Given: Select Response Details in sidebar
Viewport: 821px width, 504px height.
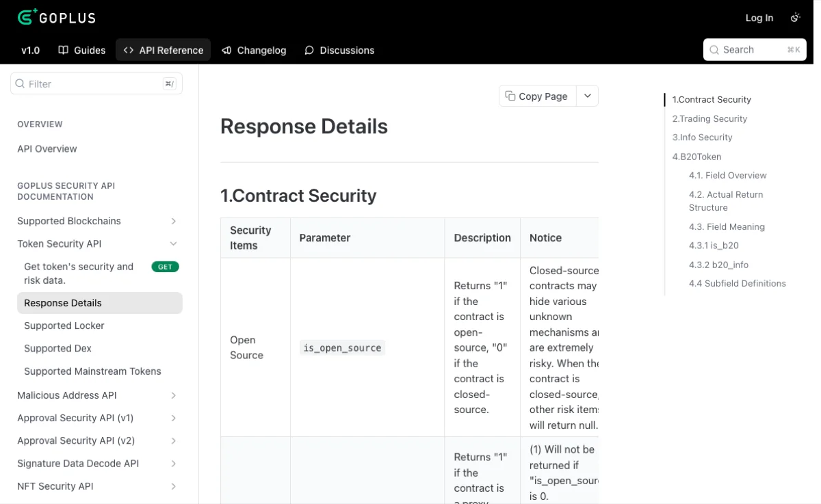Looking at the screenshot, I should coord(100,303).
